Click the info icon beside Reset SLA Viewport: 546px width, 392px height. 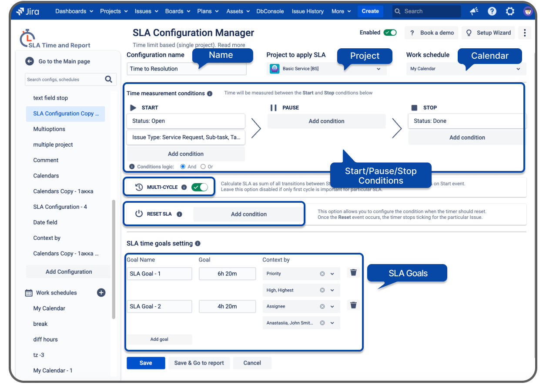(179, 214)
